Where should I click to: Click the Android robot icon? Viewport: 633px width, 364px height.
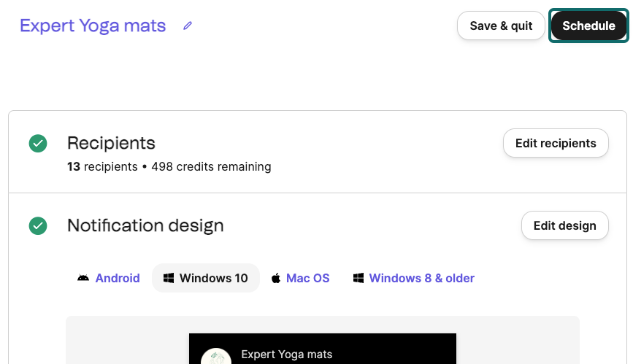(83, 278)
